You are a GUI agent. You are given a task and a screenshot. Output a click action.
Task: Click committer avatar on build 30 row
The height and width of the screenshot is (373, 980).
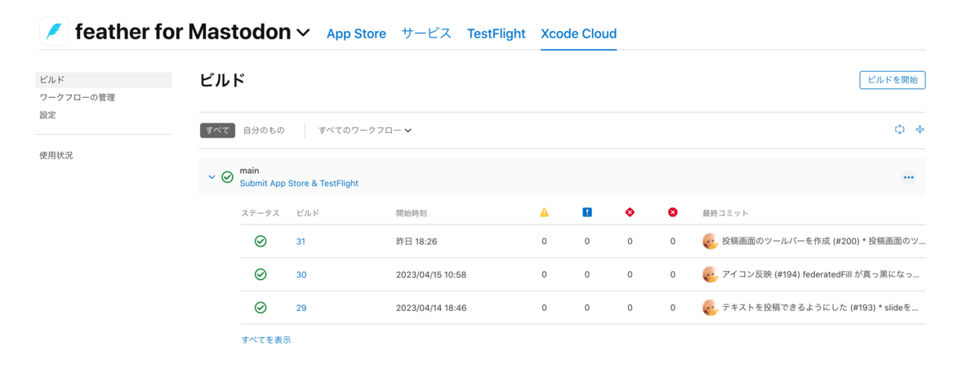710,274
